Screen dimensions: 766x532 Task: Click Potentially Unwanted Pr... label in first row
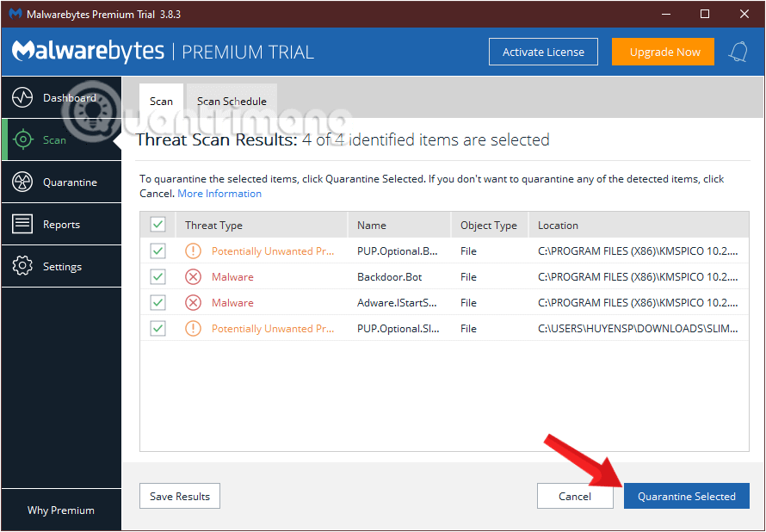click(x=273, y=251)
